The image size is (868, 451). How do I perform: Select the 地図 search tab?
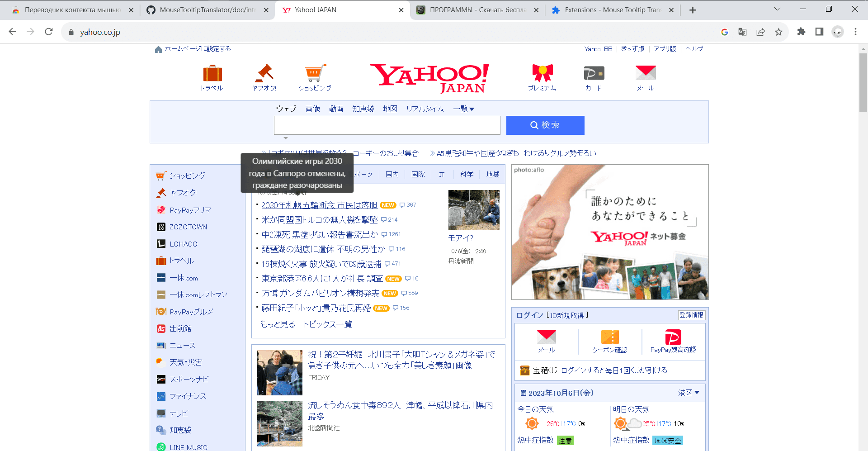[x=390, y=109]
